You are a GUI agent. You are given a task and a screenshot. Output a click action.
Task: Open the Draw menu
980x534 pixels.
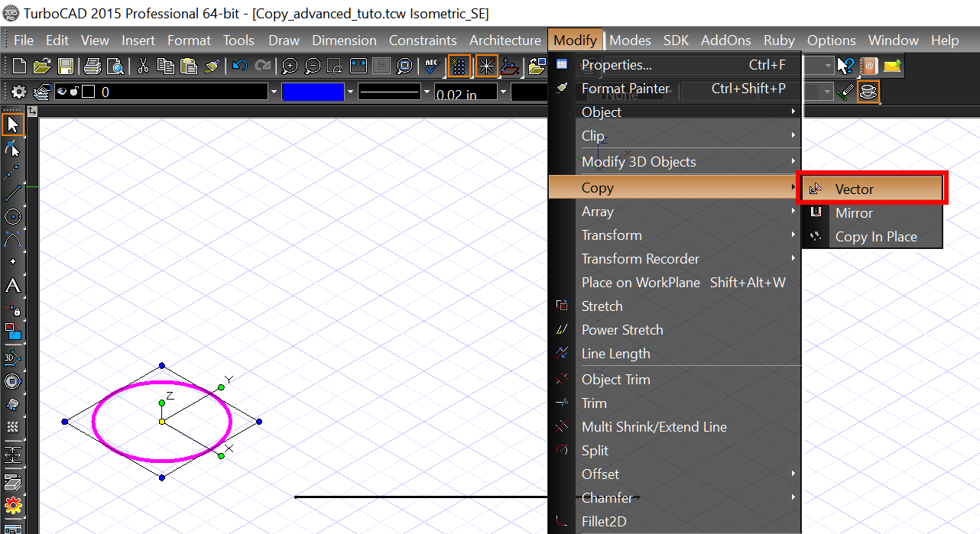click(284, 40)
